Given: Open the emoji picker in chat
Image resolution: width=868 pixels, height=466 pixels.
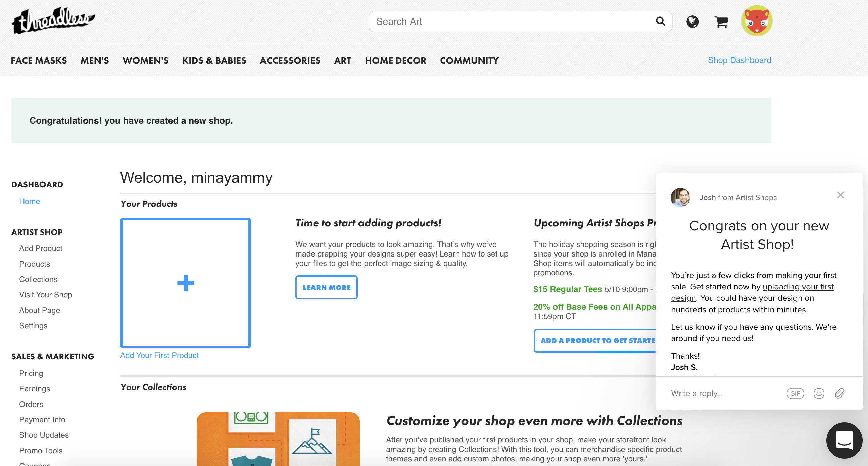Looking at the screenshot, I should click(818, 393).
